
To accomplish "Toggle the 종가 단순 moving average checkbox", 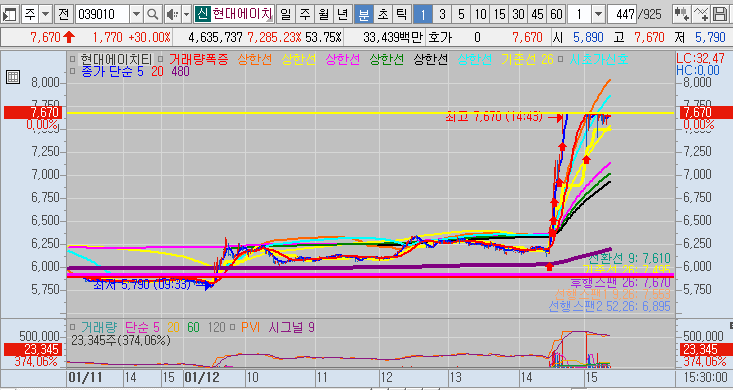I will click(73, 72).
